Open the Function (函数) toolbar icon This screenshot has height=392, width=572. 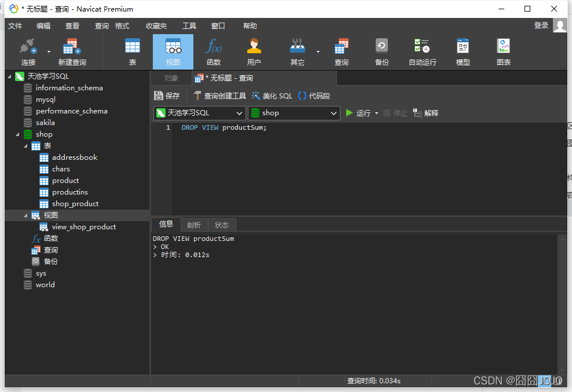(x=214, y=52)
